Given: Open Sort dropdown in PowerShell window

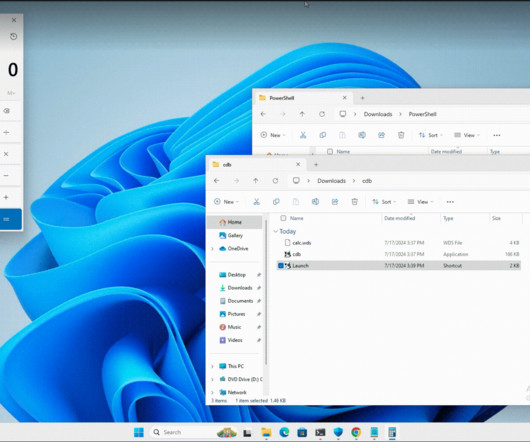Looking at the screenshot, I should pyautogui.click(x=431, y=135).
